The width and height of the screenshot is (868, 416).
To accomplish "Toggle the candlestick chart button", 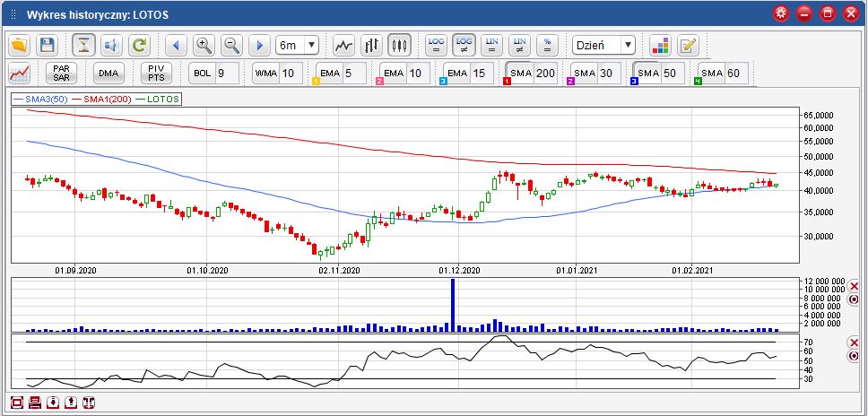I will coord(399,45).
